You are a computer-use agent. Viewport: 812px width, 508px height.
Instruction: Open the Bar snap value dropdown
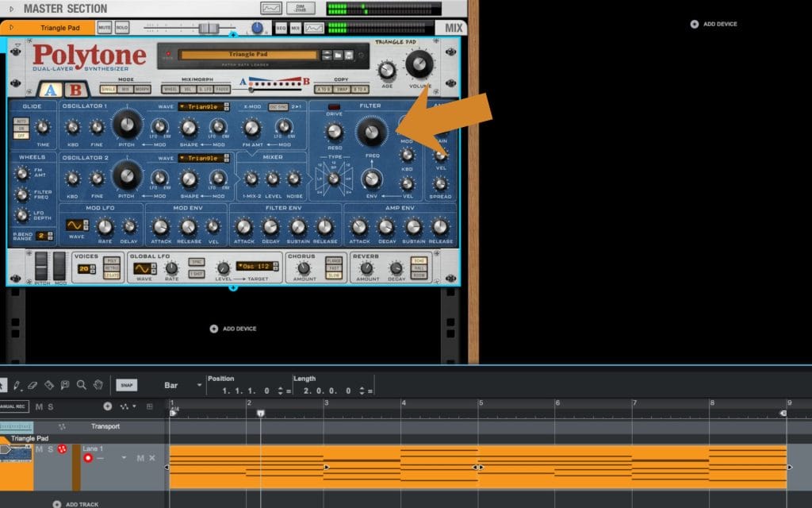pyautogui.click(x=199, y=385)
